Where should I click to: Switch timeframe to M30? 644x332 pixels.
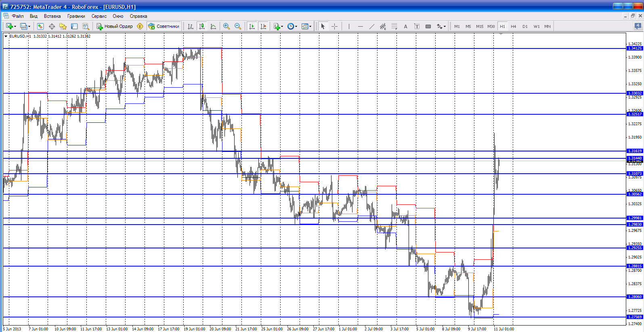(x=491, y=26)
